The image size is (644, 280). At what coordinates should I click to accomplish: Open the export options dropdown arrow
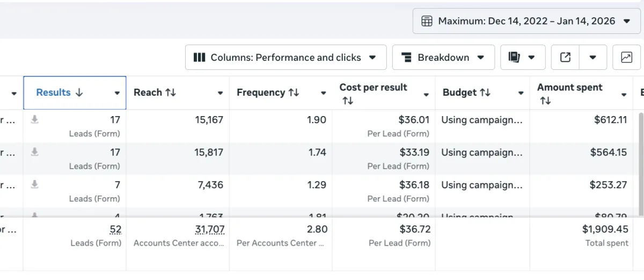point(593,58)
